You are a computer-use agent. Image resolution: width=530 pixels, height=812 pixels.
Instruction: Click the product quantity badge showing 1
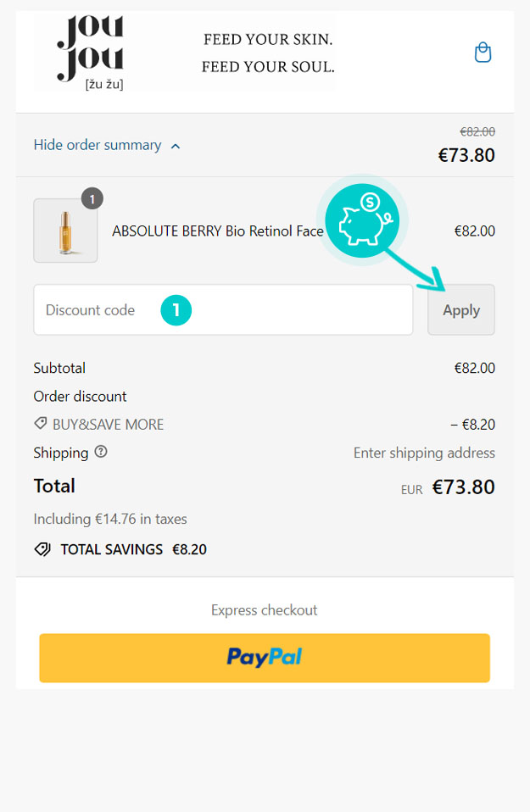click(92, 198)
